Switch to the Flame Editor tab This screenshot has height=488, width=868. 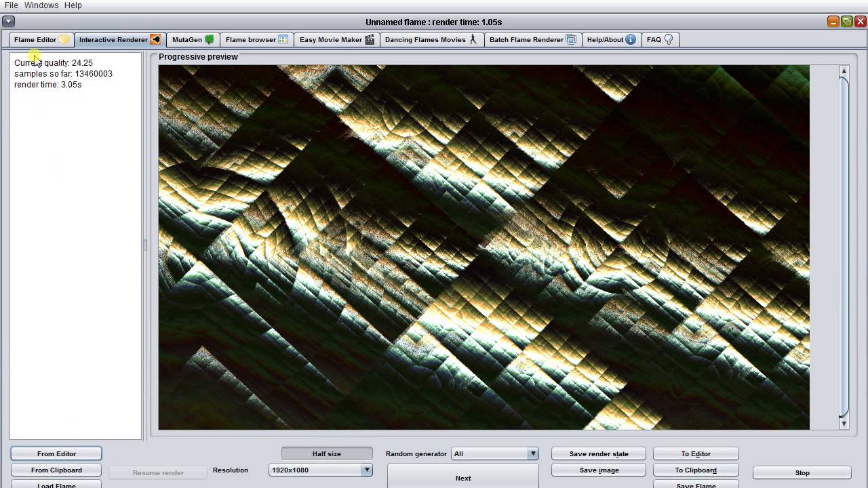(x=41, y=39)
